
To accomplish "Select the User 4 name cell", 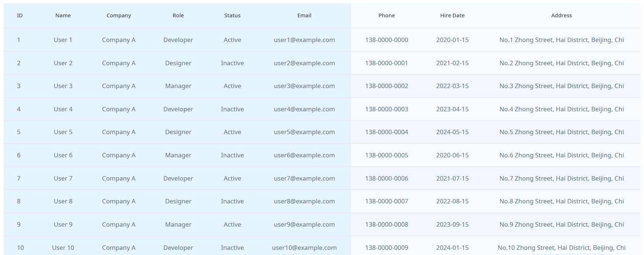I will pos(63,109).
